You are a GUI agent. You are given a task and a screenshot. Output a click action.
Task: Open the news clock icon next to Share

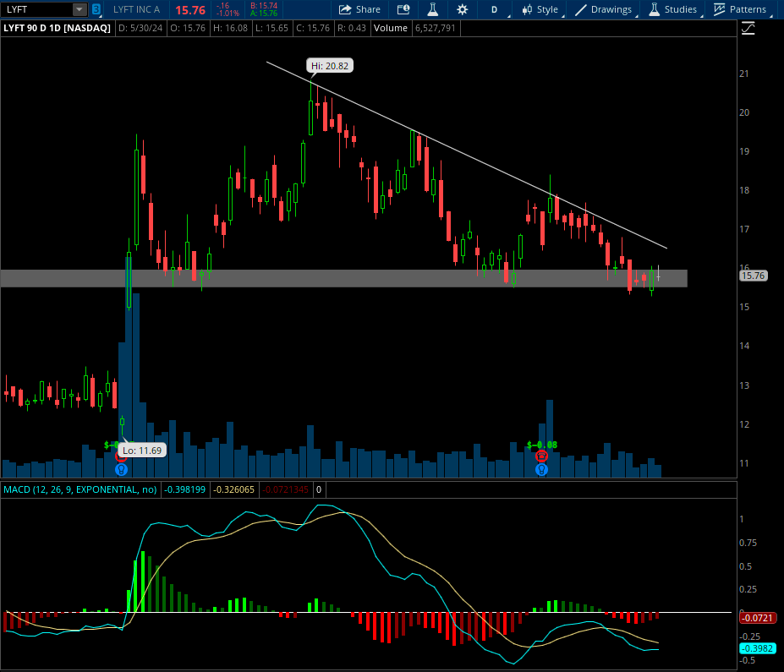pos(403,9)
